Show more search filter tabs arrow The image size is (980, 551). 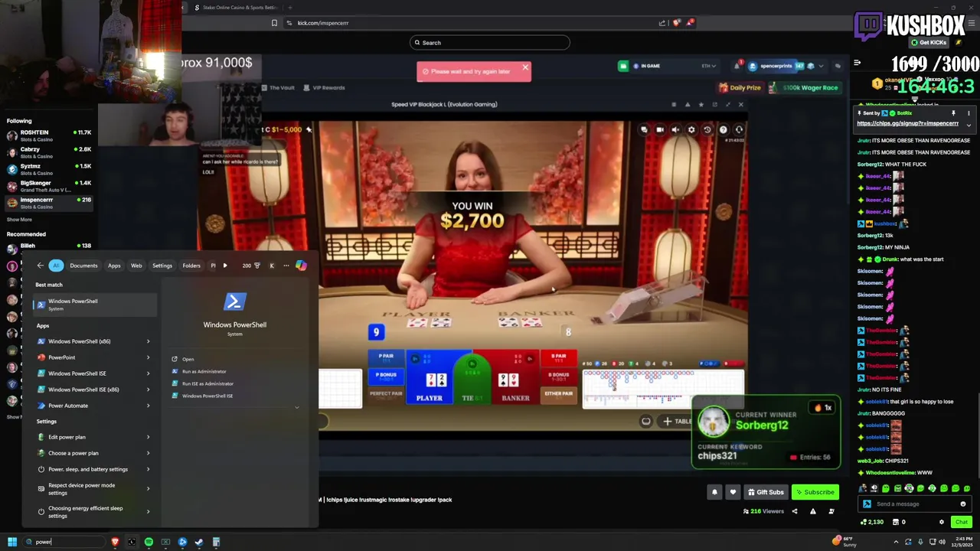pos(224,266)
